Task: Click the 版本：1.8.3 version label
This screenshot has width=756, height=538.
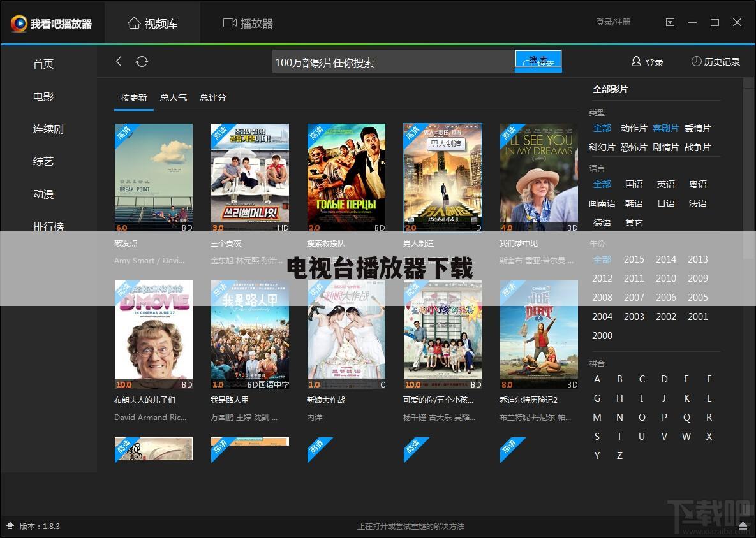Action: (x=40, y=526)
